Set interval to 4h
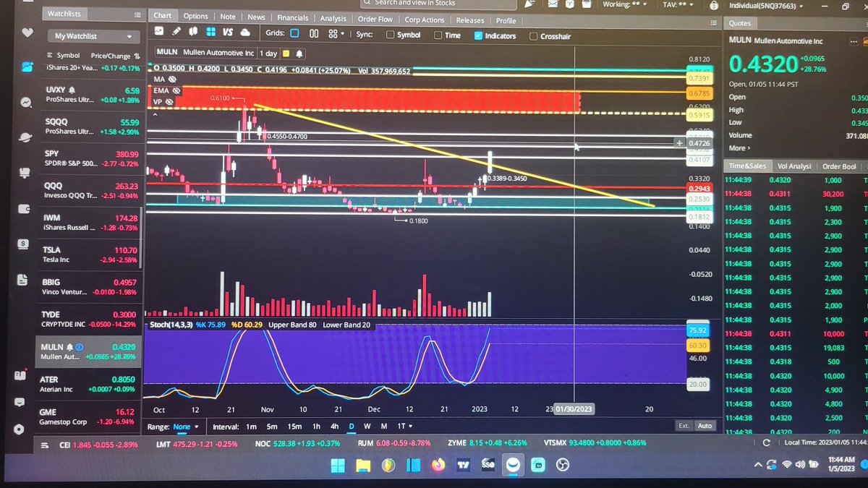Viewport: 868px width, 488px height. coord(334,427)
